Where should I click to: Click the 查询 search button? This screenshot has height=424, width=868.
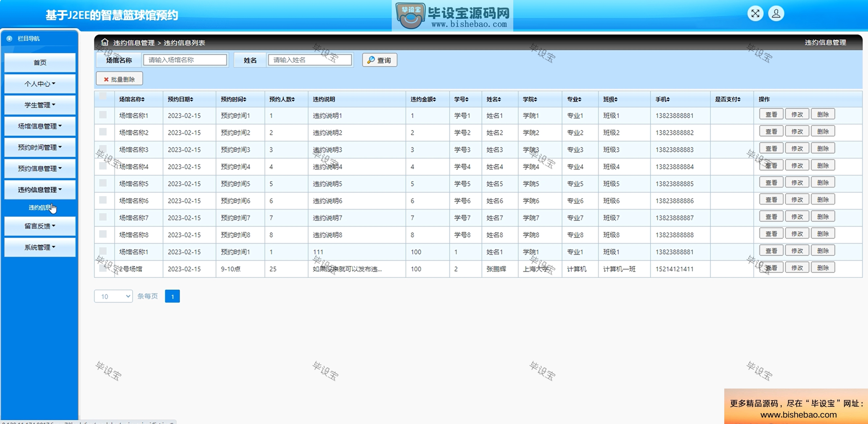tap(379, 60)
